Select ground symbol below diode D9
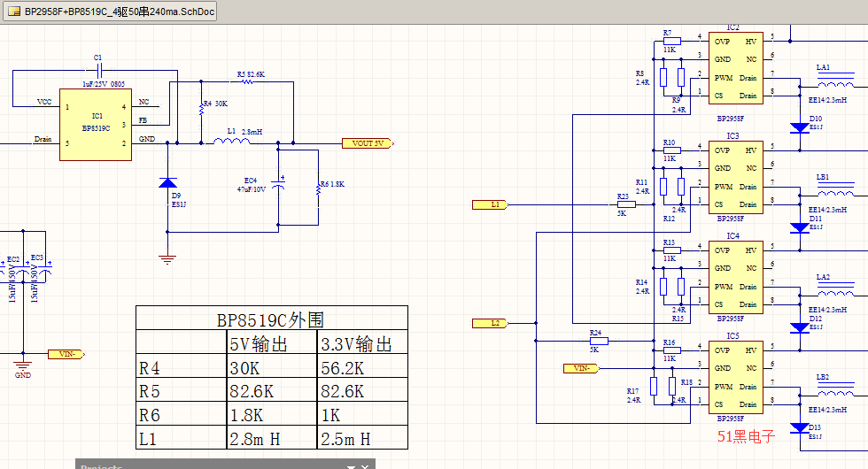 [167, 258]
